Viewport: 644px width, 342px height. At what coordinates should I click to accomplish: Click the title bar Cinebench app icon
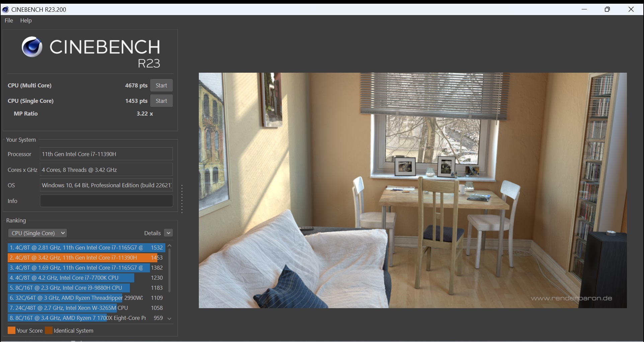click(5, 9)
